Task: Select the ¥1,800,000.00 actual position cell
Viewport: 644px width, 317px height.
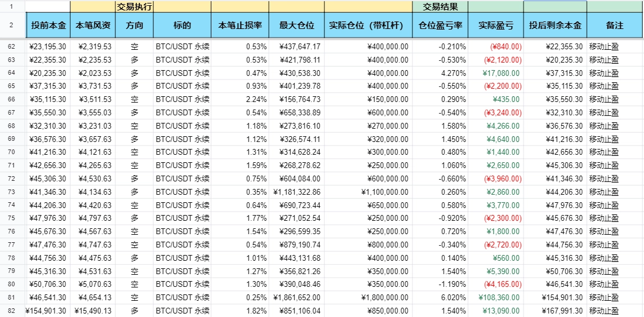Action: 368,298
